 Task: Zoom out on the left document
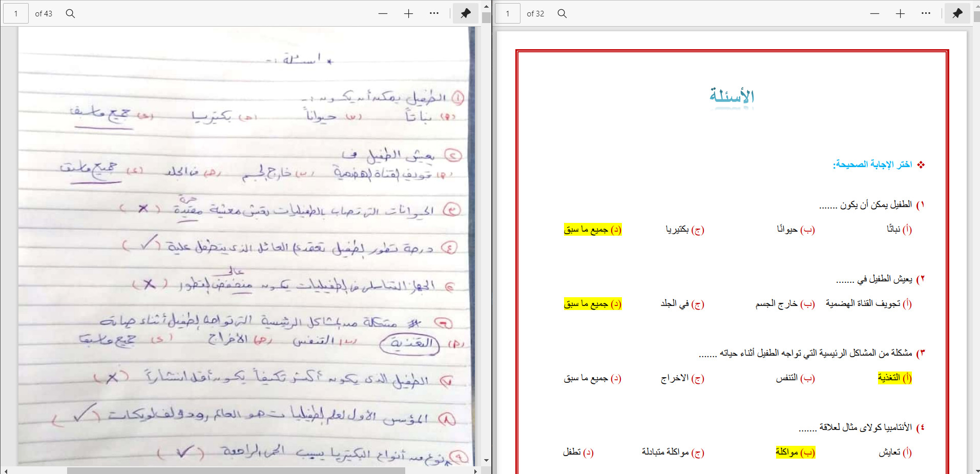(383, 13)
